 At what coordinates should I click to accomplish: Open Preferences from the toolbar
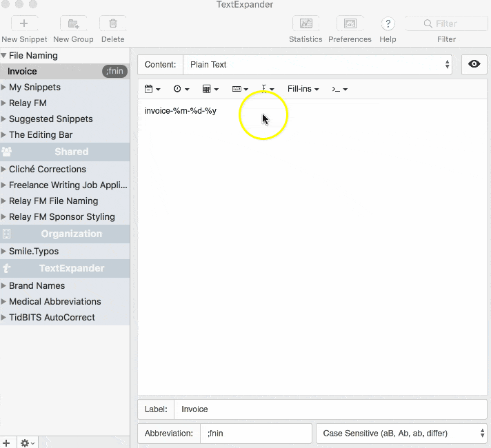click(350, 23)
